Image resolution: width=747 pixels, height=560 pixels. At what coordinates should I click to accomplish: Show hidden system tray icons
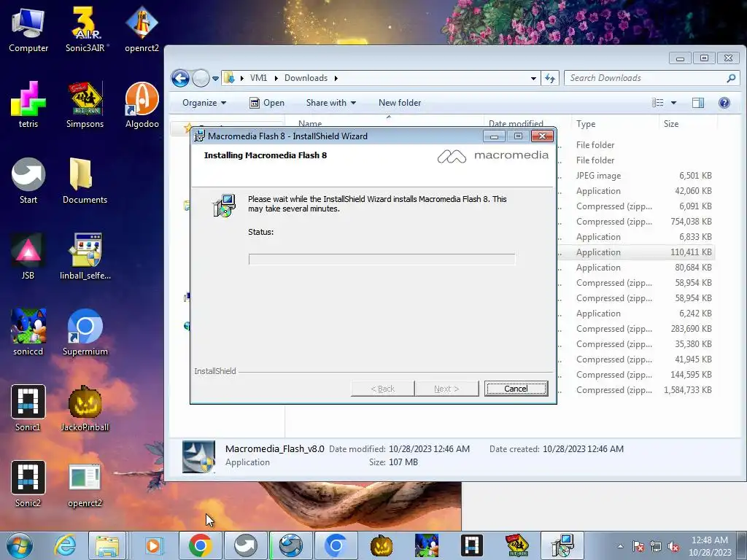click(620, 547)
